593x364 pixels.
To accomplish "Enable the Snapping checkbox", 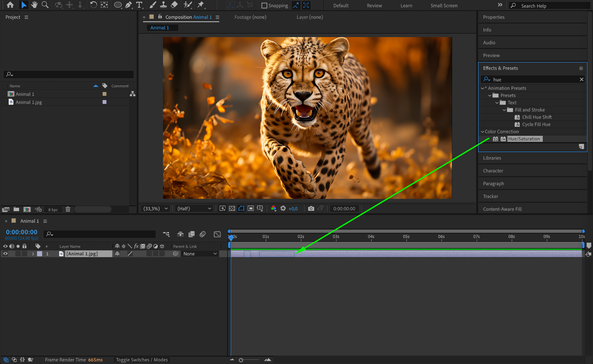I will click(x=264, y=6).
